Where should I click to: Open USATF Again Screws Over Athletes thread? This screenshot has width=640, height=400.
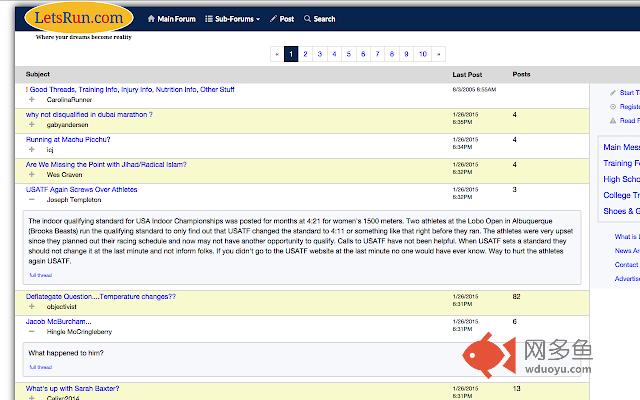81,189
